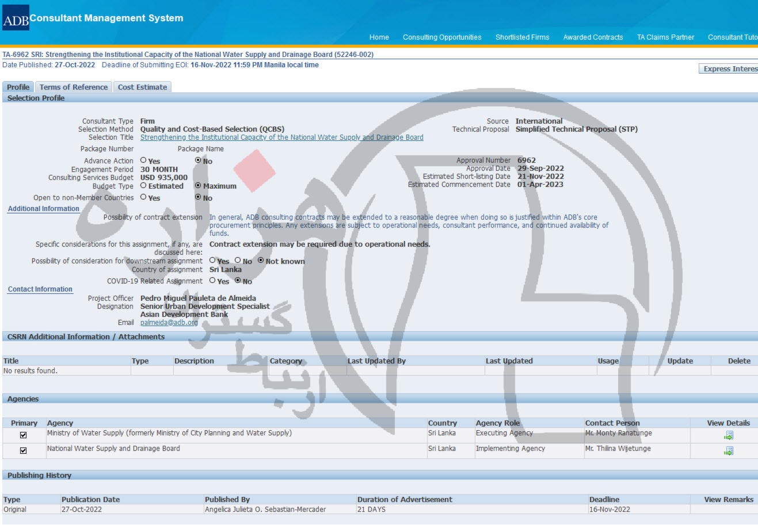This screenshot has width=758, height=532.
Task: Open TA Claims Partner page
Action: coord(665,37)
